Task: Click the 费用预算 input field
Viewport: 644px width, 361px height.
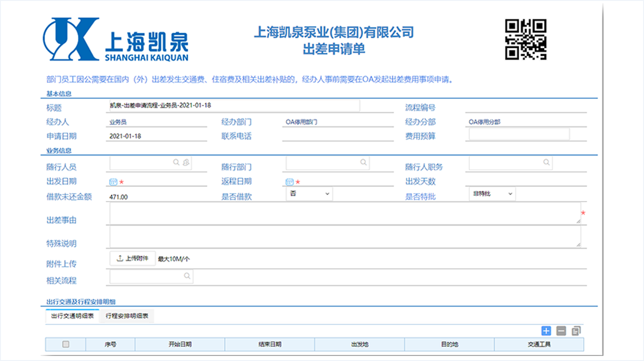Action: pos(519,134)
